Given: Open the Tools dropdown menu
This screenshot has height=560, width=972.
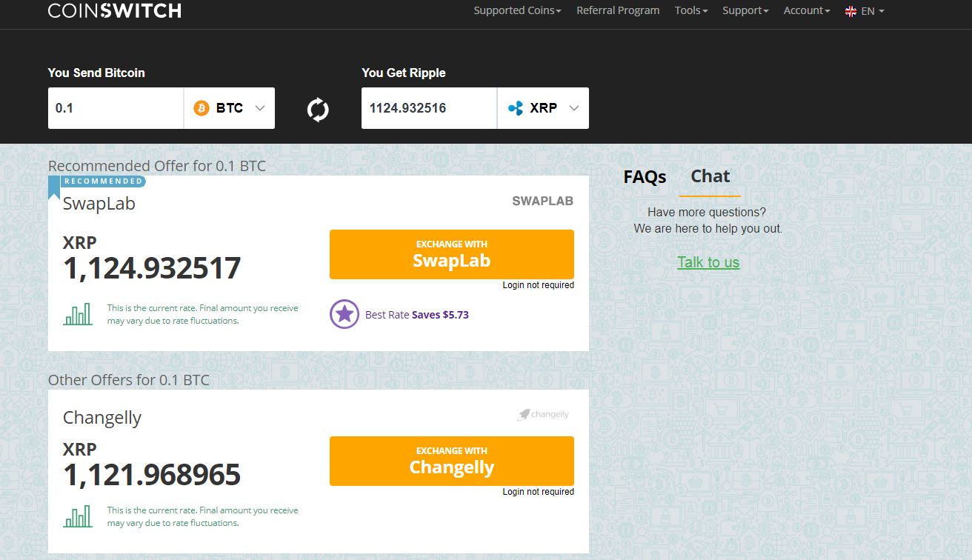Looking at the screenshot, I should (x=691, y=10).
